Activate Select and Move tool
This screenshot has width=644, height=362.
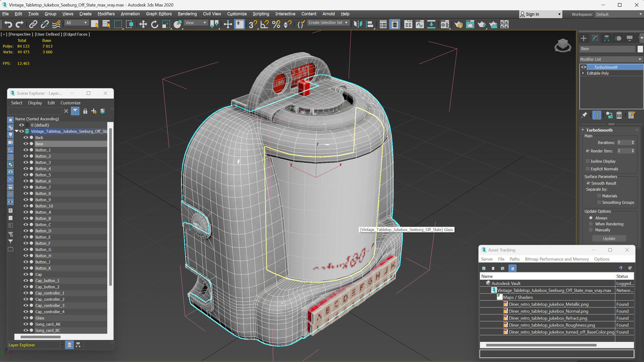click(143, 24)
